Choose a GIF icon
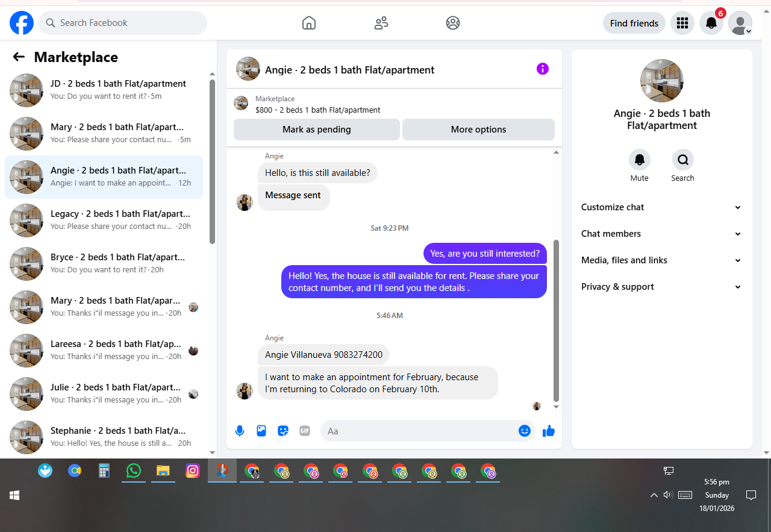 pos(305,431)
